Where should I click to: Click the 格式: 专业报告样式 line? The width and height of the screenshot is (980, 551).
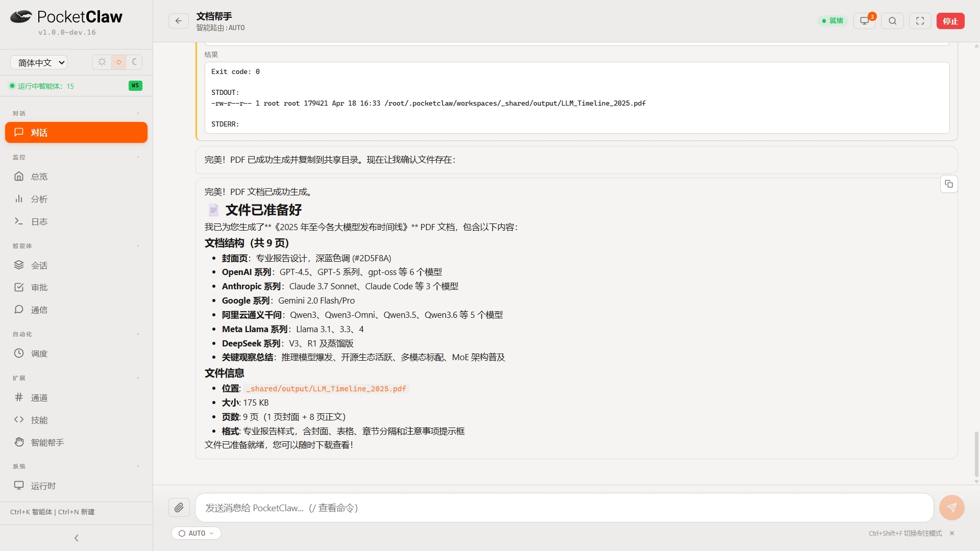click(343, 431)
